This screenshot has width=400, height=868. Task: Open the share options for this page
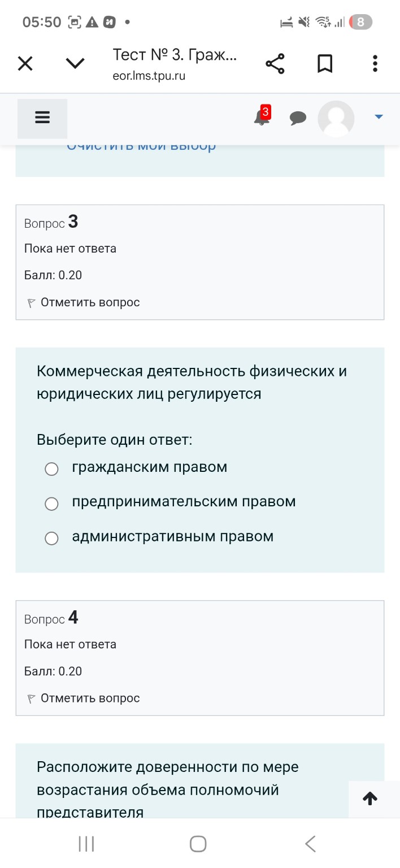tap(275, 63)
